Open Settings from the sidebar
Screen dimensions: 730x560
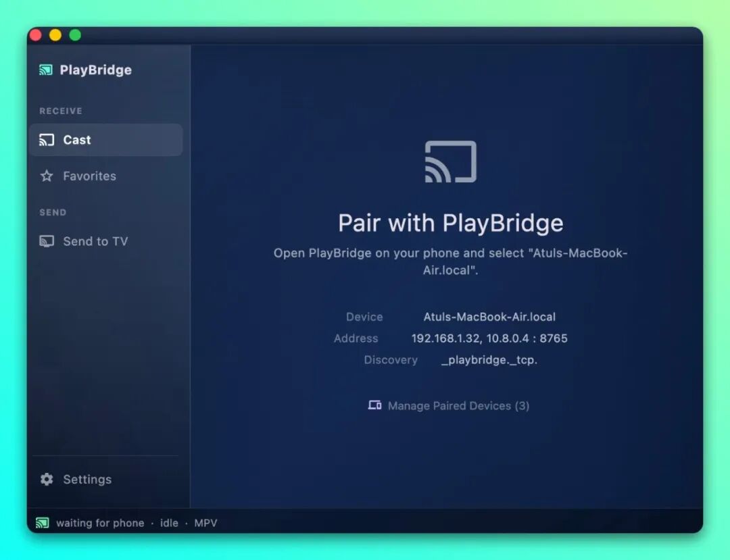105,479
